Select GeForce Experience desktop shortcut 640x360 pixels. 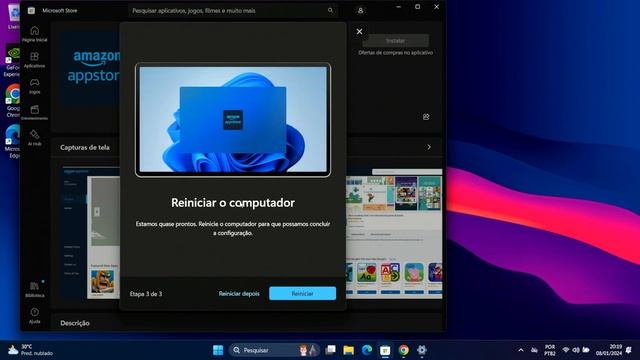point(13,61)
